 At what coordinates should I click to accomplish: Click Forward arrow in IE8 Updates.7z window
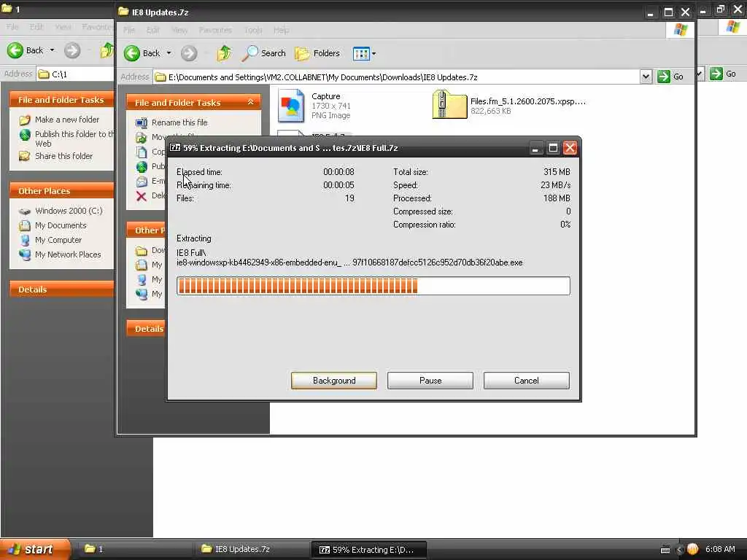(x=189, y=53)
